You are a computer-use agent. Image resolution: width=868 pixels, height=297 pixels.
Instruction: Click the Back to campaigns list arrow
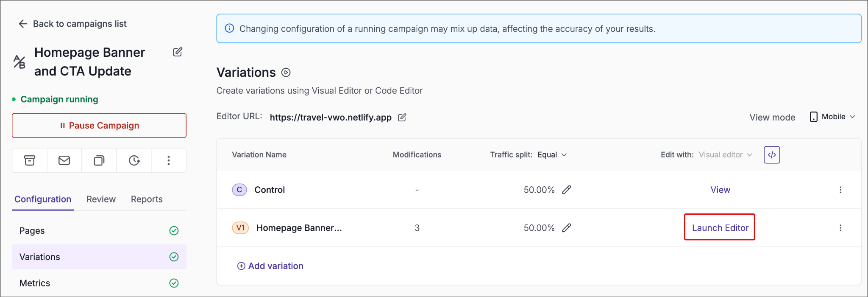(23, 24)
